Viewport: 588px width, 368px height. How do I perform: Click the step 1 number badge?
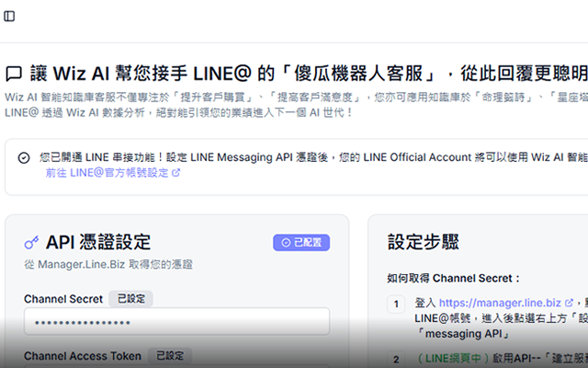(x=396, y=304)
